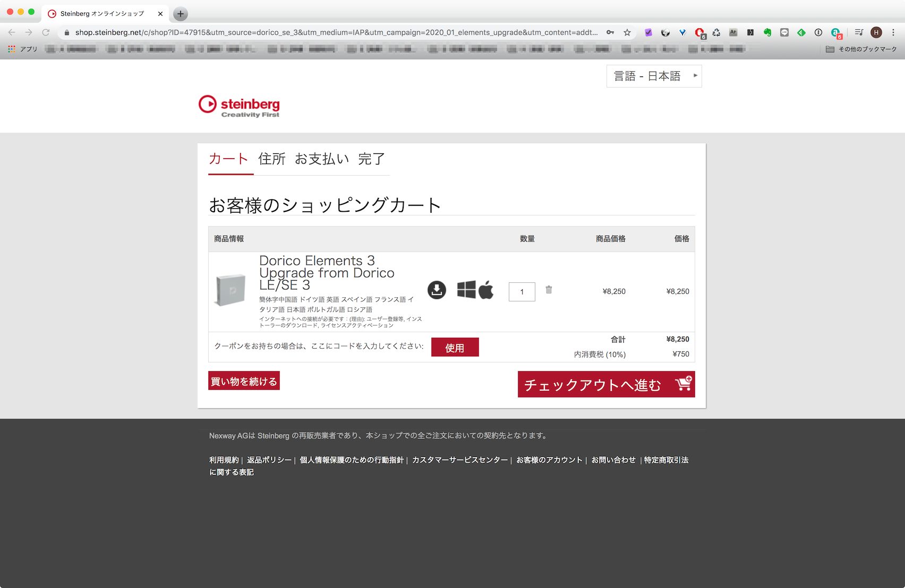905x588 pixels.
Task: Click the Steinberg logo
Action: click(x=239, y=106)
